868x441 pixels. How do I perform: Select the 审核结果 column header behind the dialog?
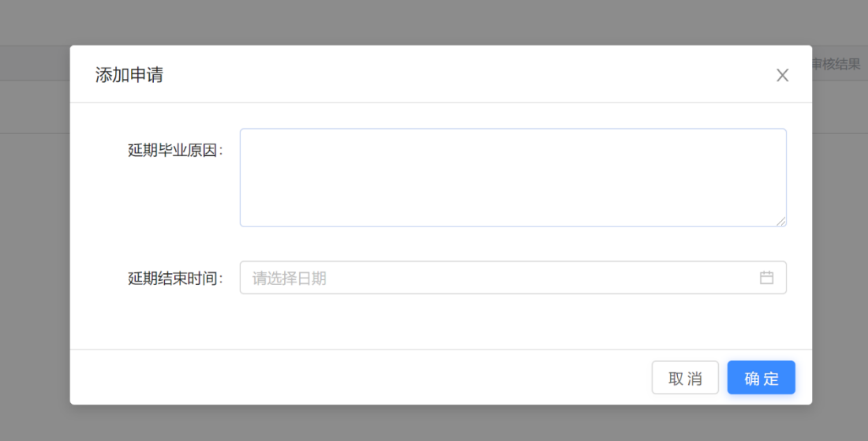point(838,64)
